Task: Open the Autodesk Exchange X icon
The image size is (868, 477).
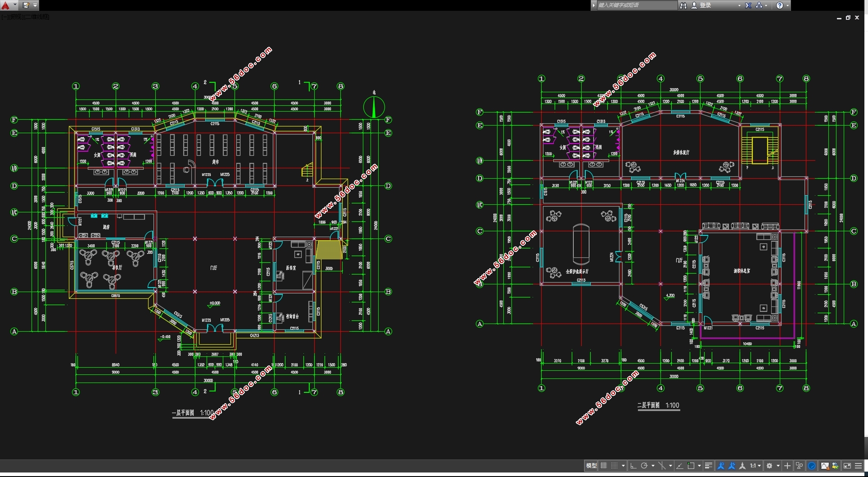Action: [x=748, y=5]
